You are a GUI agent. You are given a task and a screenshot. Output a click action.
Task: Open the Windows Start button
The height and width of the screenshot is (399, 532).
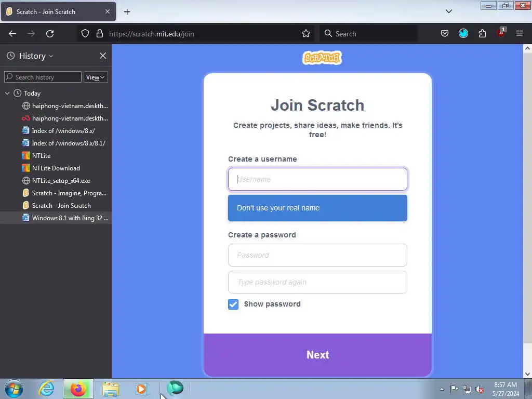pos(14,389)
